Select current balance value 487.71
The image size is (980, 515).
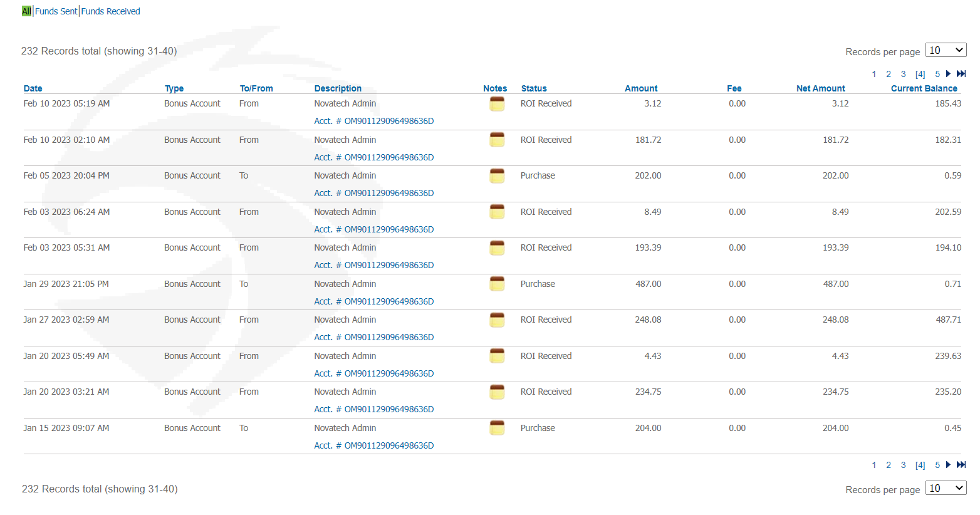click(948, 320)
